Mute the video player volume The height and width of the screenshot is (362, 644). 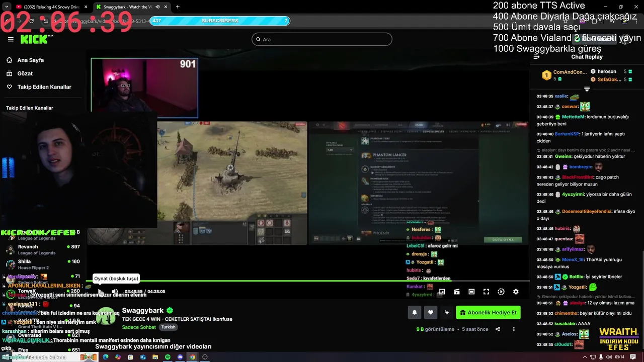point(115,292)
